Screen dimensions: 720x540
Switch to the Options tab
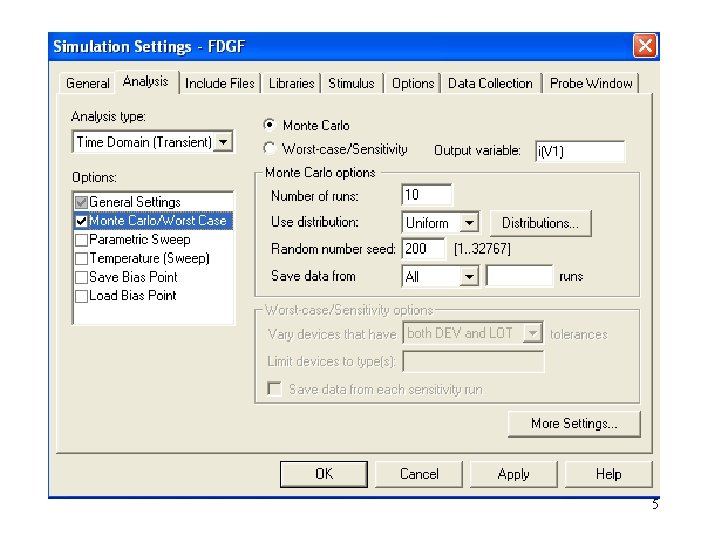(413, 83)
